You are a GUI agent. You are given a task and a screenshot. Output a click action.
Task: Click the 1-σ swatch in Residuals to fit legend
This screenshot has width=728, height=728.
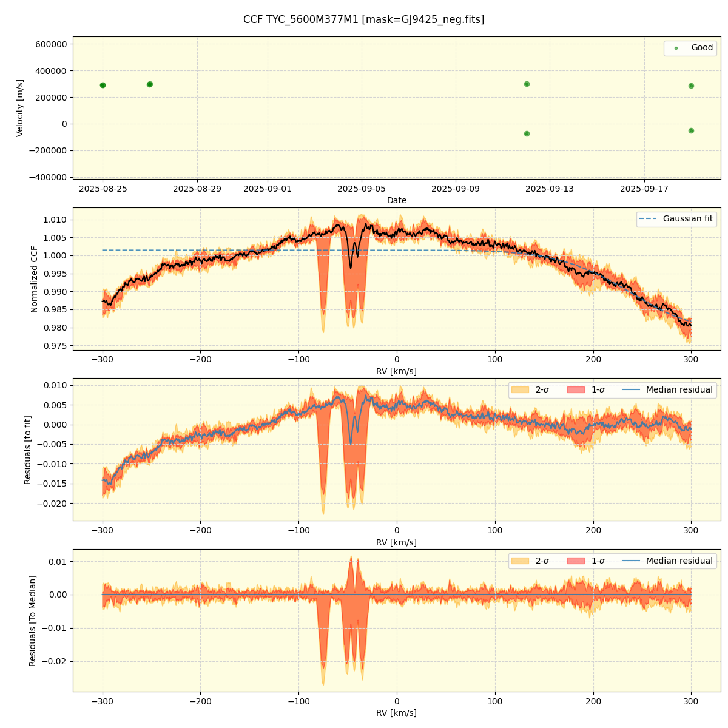pyautogui.click(x=576, y=390)
